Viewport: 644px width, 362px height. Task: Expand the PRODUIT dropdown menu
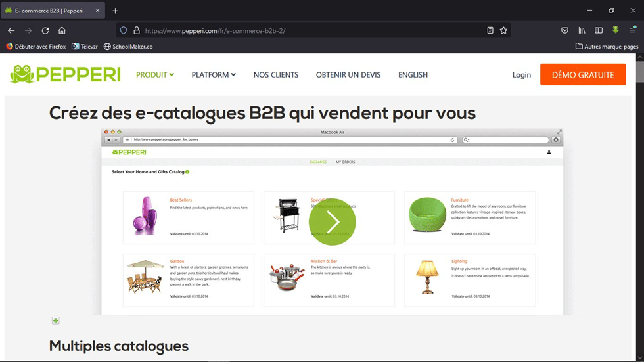[155, 75]
